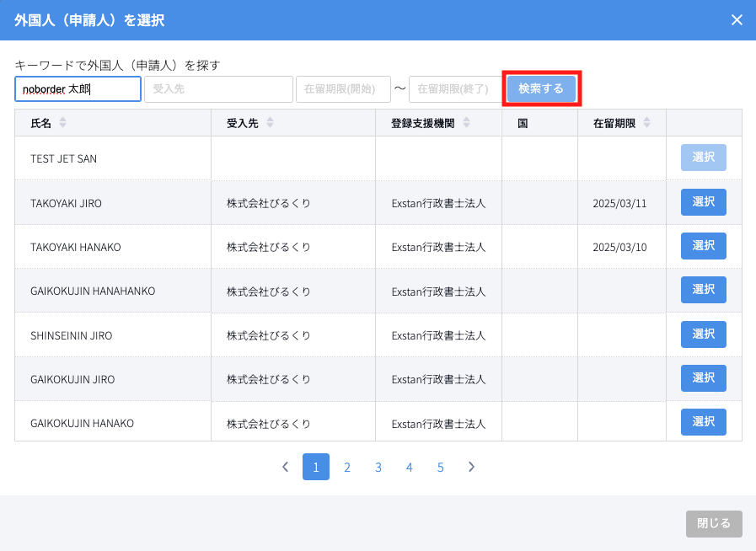Open the 在留期限(開始) date field
The image size is (756, 551).
343,89
